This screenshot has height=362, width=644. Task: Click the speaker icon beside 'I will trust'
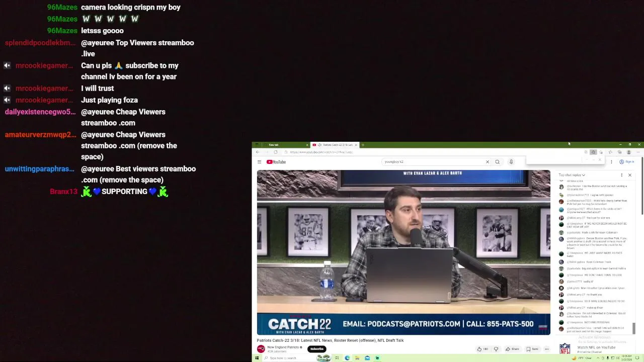(7, 88)
